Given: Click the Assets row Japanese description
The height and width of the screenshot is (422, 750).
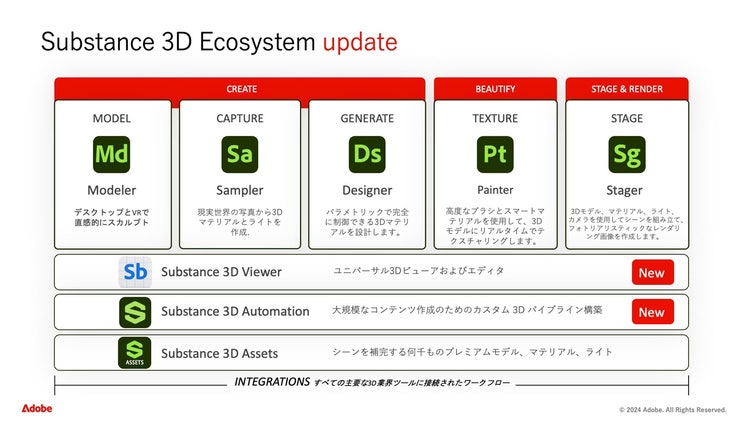Looking at the screenshot, I should [472, 352].
